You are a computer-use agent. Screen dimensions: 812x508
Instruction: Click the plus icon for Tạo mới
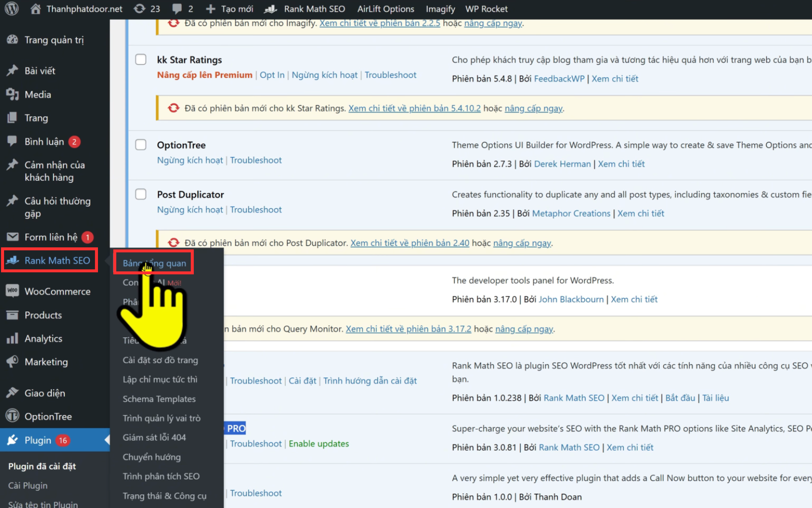tap(211, 9)
